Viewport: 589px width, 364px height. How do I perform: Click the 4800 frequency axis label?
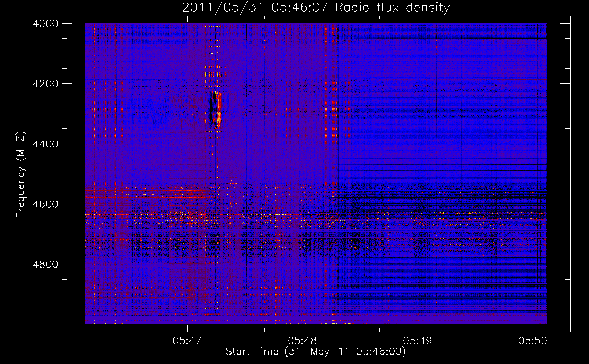pos(46,264)
